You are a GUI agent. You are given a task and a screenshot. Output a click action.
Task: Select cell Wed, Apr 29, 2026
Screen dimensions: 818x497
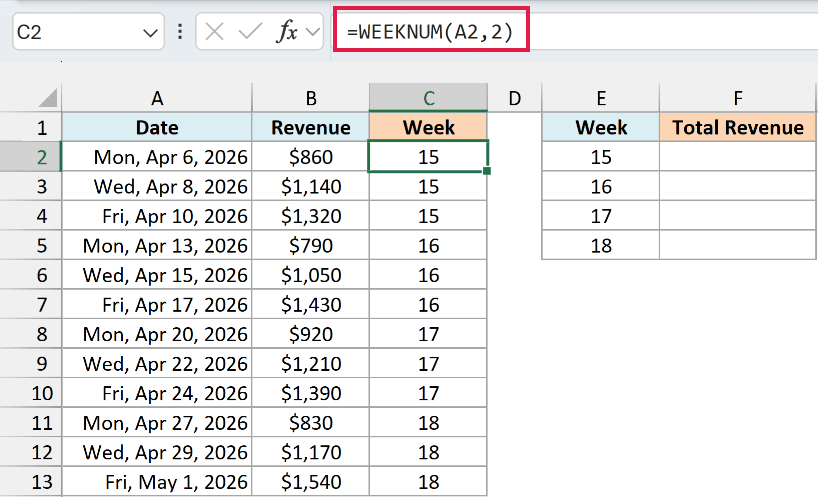[157, 453]
